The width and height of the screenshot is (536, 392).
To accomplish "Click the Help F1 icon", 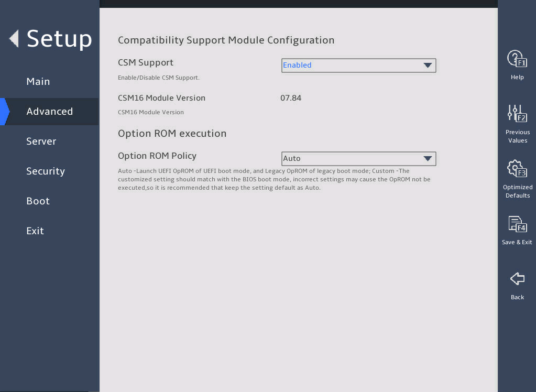I will 517,59.
